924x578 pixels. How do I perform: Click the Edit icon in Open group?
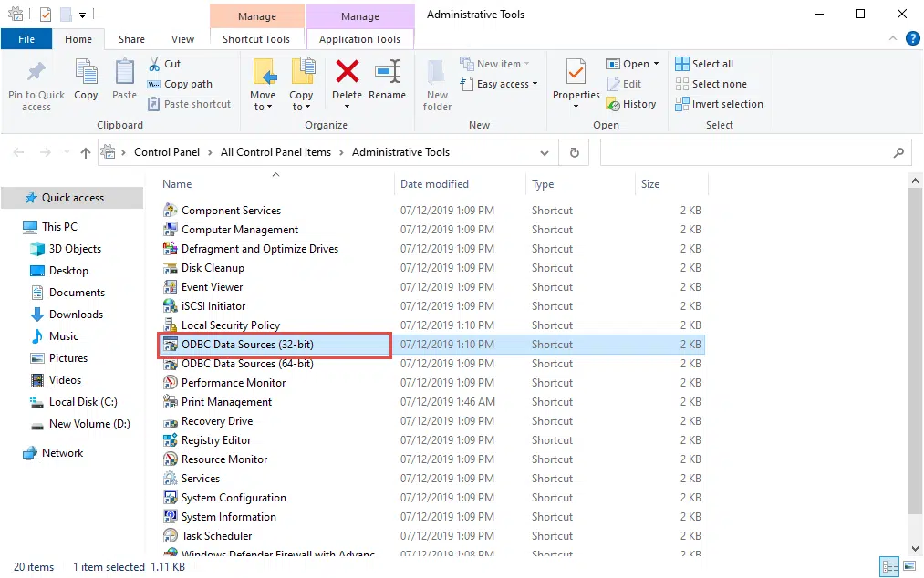613,84
